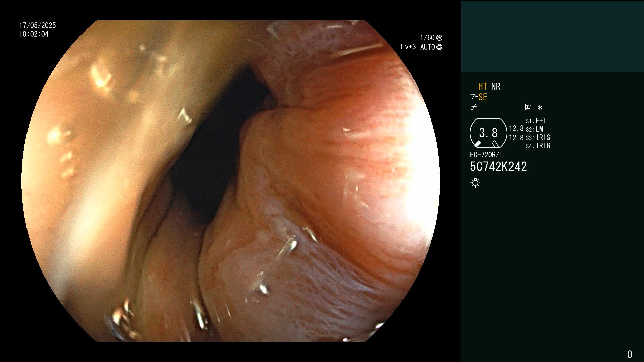Click the S1: F+T switch assignment
The image size is (644, 362).
(536, 121)
